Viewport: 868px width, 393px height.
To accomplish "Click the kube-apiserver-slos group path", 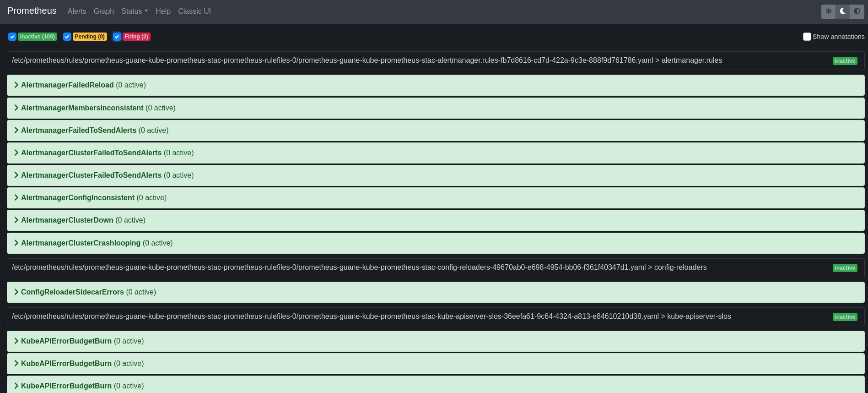I will (372, 317).
